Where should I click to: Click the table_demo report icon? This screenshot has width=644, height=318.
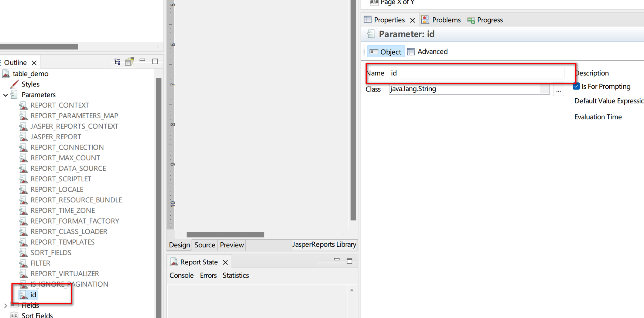tap(6, 74)
